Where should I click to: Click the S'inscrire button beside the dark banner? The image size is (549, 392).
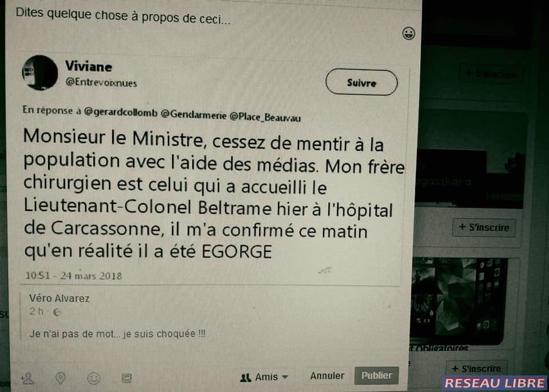point(484,227)
